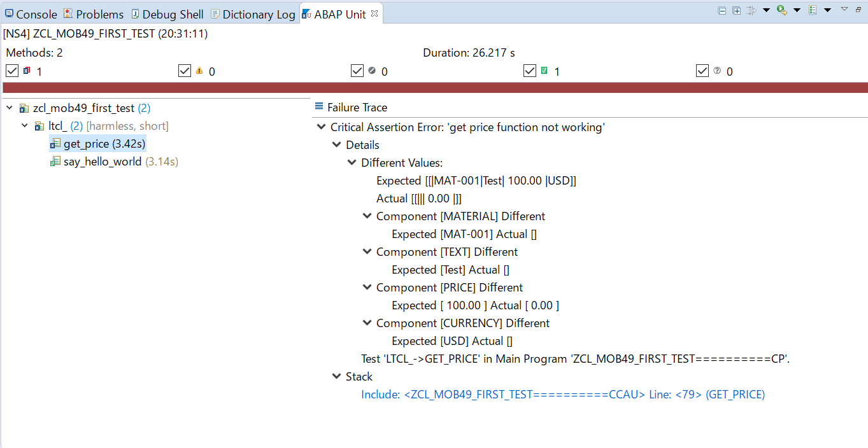Collapse Component [PRICE] Different node
This screenshot has width=868, height=448.
pos(367,288)
